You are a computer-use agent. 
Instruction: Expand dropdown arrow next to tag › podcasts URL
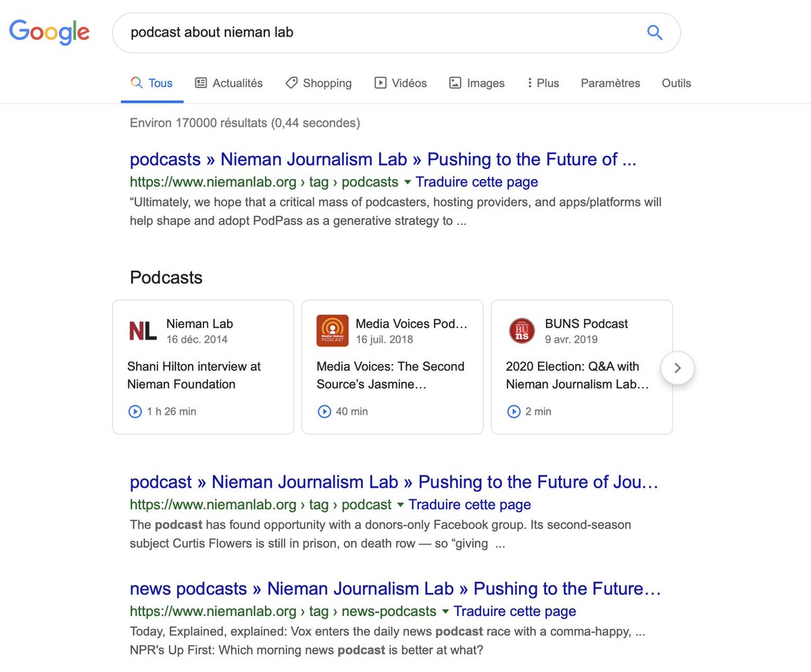click(407, 182)
